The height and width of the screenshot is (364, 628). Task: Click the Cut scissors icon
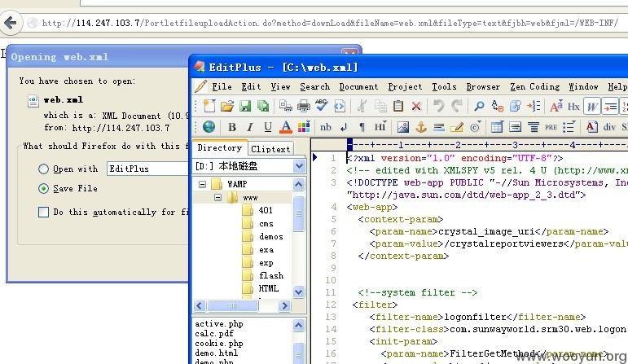pyautogui.click(x=362, y=106)
